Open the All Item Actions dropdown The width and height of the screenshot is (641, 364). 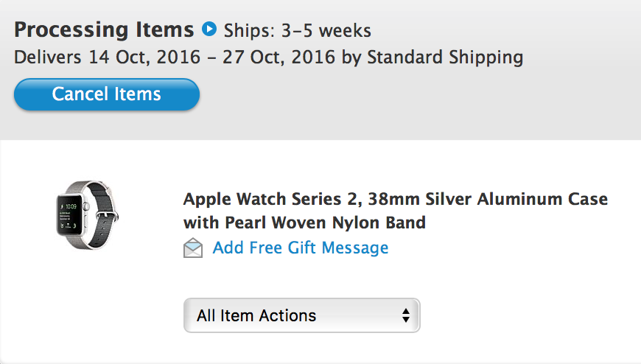pos(301,315)
